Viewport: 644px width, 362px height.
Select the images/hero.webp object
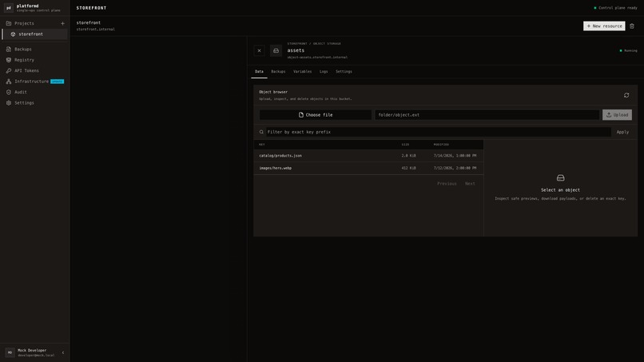[368, 168]
